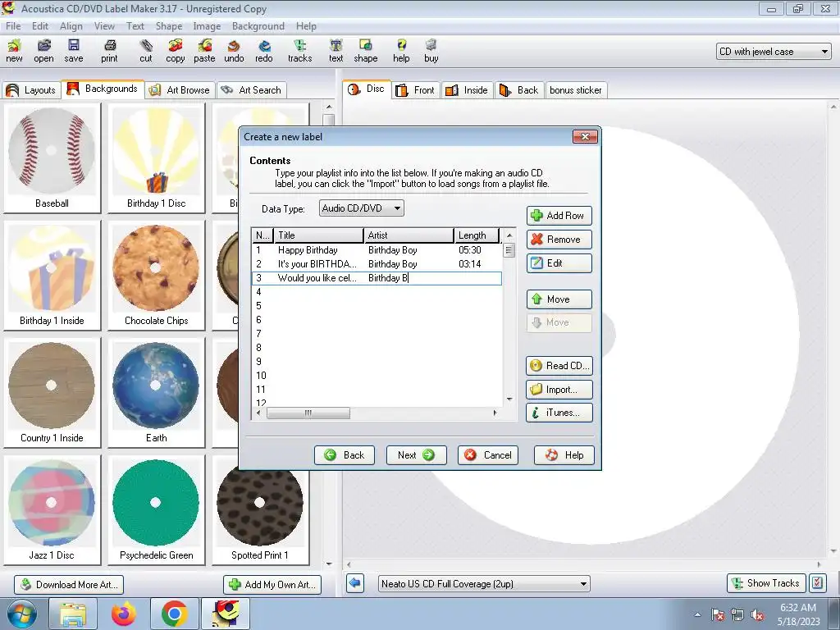Click the iTunes... button
840x630 pixels.
tap(559, 413)
